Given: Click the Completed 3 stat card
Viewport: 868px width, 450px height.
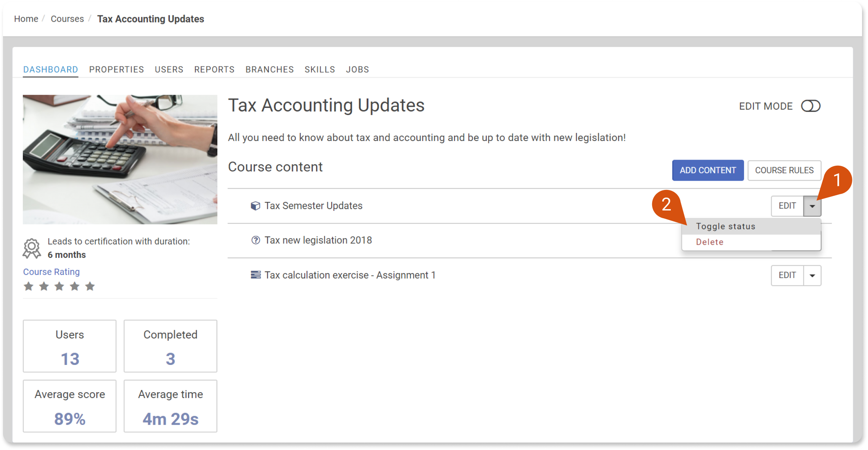Looking at the screenshot, I should coord(170,346).
